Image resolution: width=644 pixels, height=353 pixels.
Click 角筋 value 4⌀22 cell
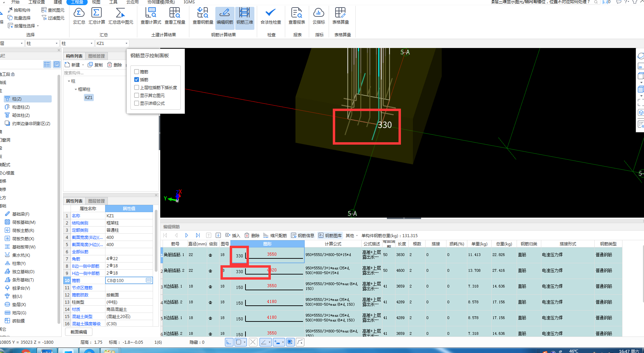point(129,259)
